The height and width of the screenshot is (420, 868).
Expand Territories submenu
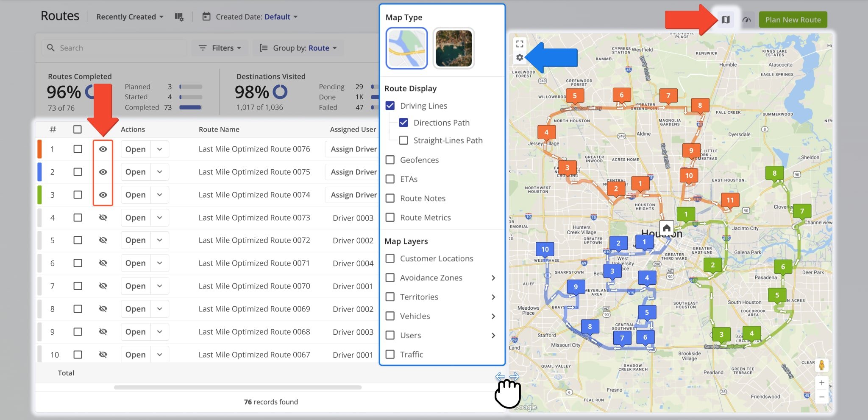[x=493, y=297]
